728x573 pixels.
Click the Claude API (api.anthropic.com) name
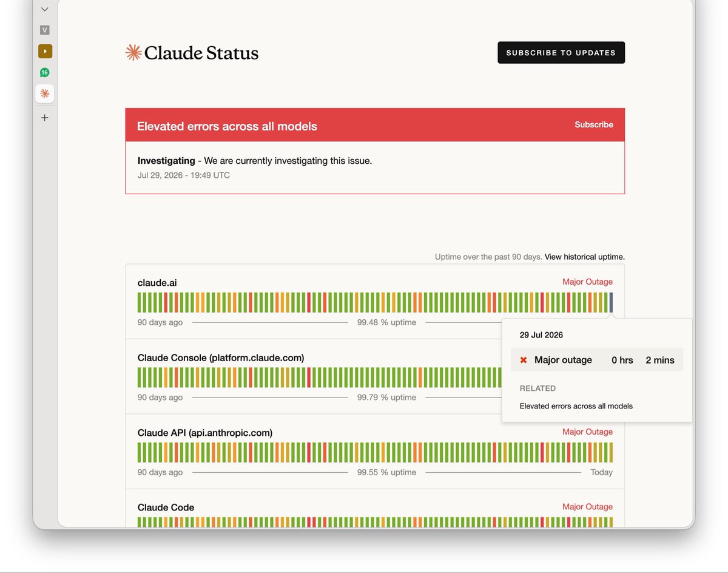205,433
